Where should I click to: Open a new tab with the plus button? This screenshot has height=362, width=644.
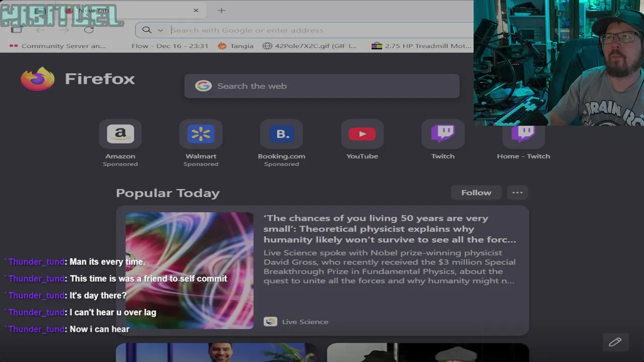tap(221, 10)
